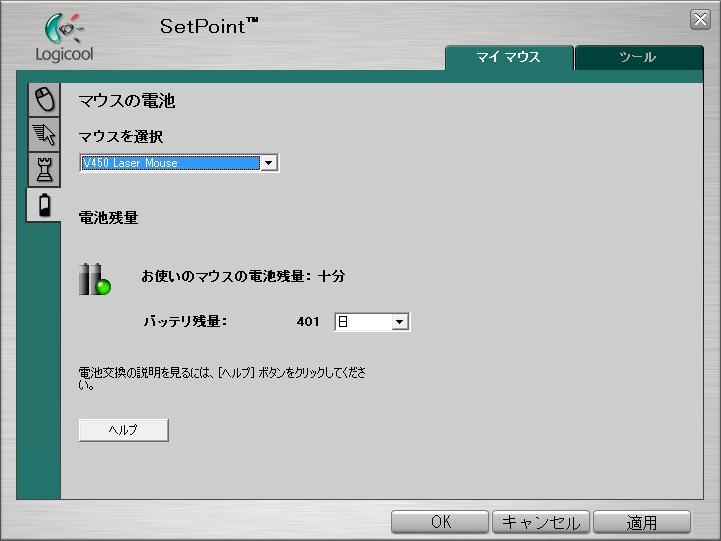Click the バッテリ残量 label
721x541 pixels.
pos(185,321)
